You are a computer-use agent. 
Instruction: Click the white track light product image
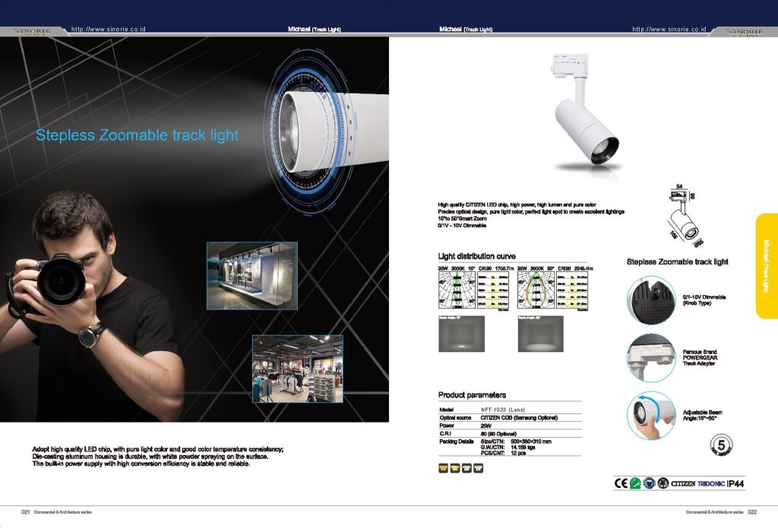(586, 114)
